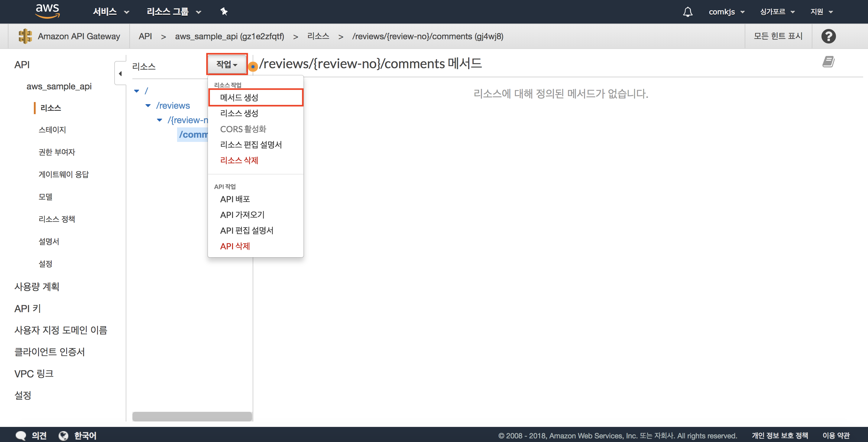
Task: Collapse the /reviews tree node
Action: tap(148, 106)
